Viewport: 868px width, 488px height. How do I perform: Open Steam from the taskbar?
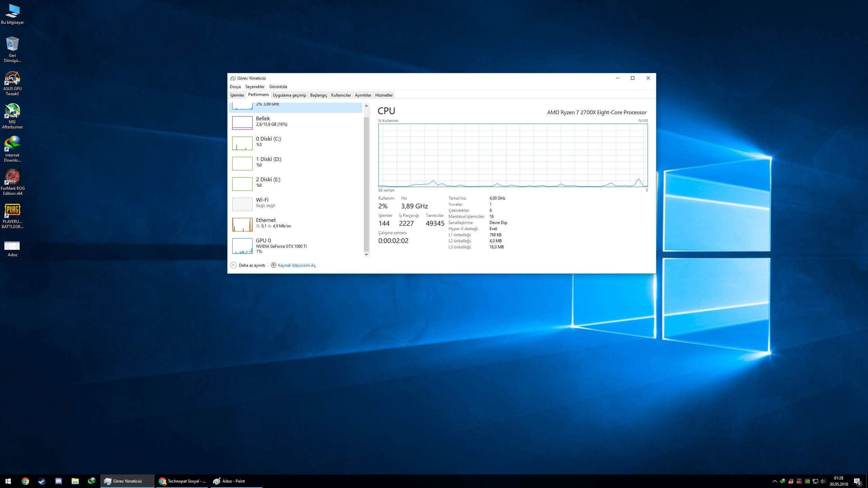pyautogui.click(x=42, y=481)
